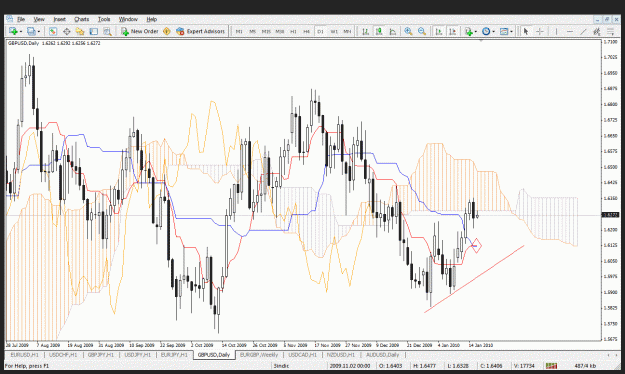The width and height of the screenshot is (625, 374).
Task: Select the Trendline drawing tool
Action: pyautogui.click(x=584, y=31)
